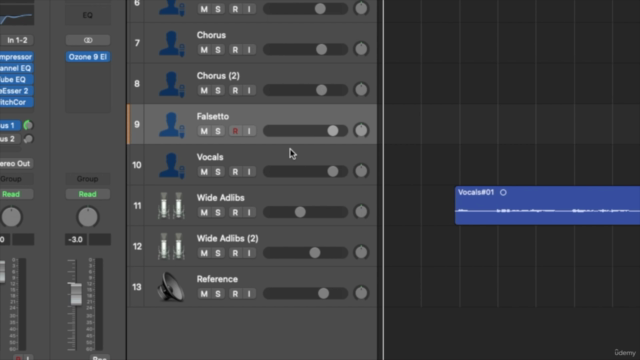Select the Chorus (2) track name
This screenshot has height=360, width=640.
click(x=218, y=76)
